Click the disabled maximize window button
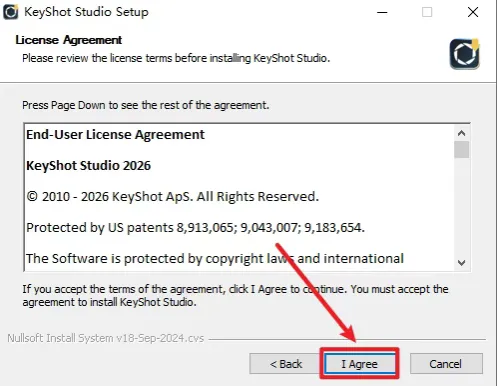Viewport: 497px width, 386px height. click(x=427, y=12)
